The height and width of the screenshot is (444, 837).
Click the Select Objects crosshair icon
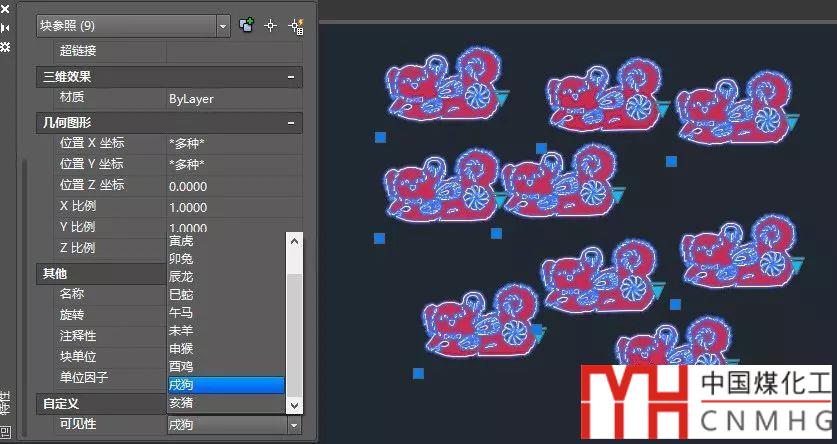270,25
